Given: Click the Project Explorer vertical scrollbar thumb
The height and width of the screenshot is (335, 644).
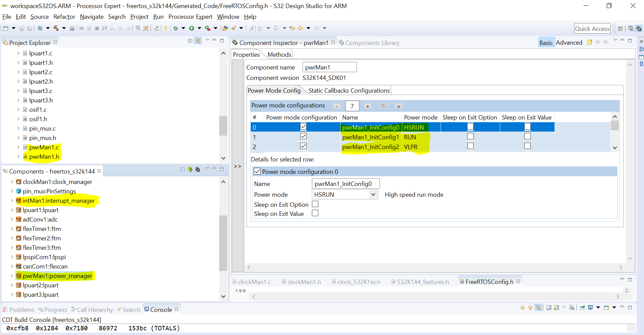Looking at the screenshot, I should [x=223, y=126].
